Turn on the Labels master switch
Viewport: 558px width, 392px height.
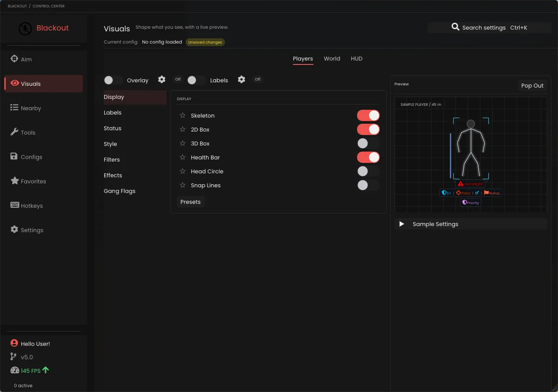tap(197, 80)
